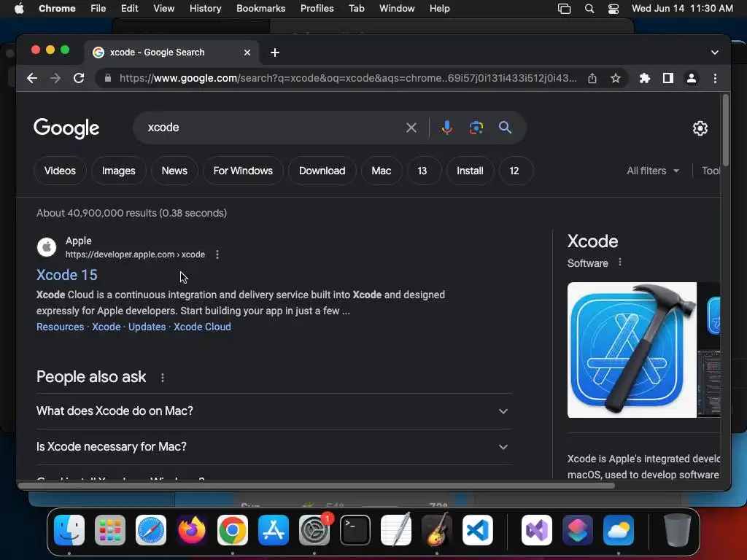Open the App Store from the Dock
Screen dimensions: 747x560
[274, 530]
